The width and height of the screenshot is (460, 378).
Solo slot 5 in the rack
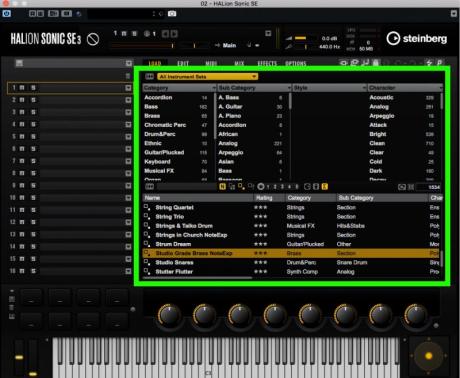[x=33, y=137]
